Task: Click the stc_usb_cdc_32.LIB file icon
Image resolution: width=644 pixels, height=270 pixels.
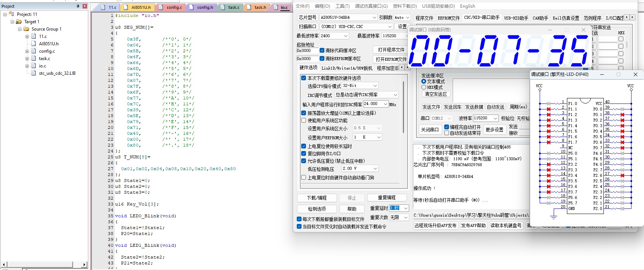Action: click(x=34, y=73)
